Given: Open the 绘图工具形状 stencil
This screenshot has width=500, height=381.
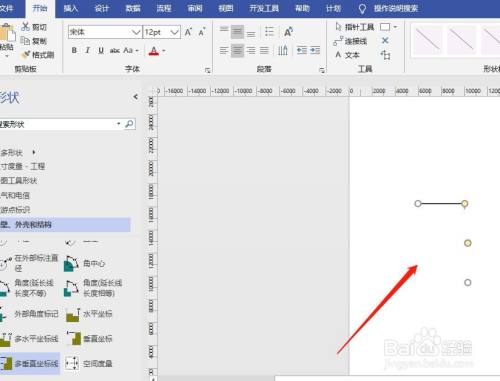Looking at the screenshot, I should (19, 181).
